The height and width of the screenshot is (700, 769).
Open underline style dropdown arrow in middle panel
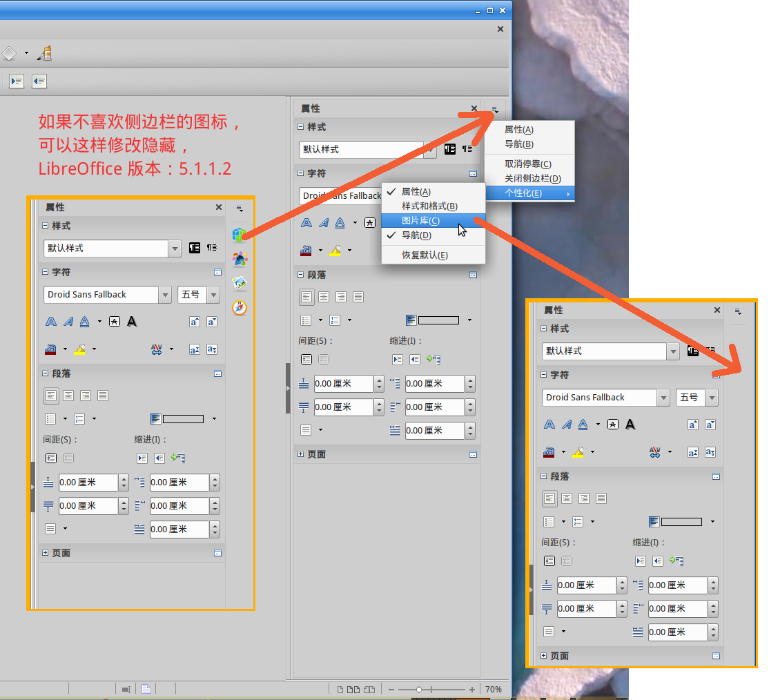pyautogui.click(x=355, y=223)
